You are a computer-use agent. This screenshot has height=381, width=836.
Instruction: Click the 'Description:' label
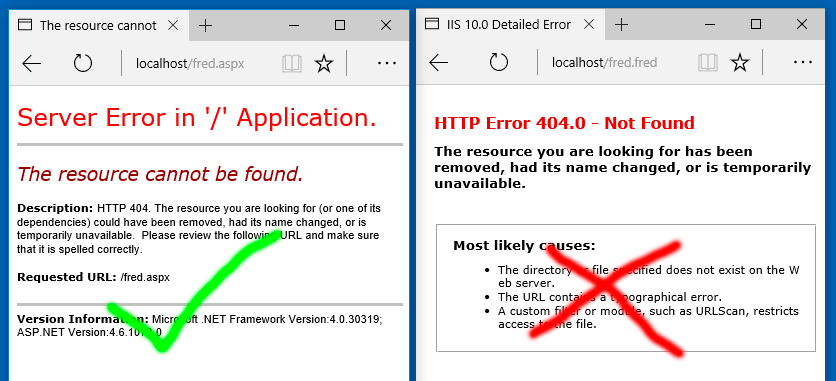point(55,208)
